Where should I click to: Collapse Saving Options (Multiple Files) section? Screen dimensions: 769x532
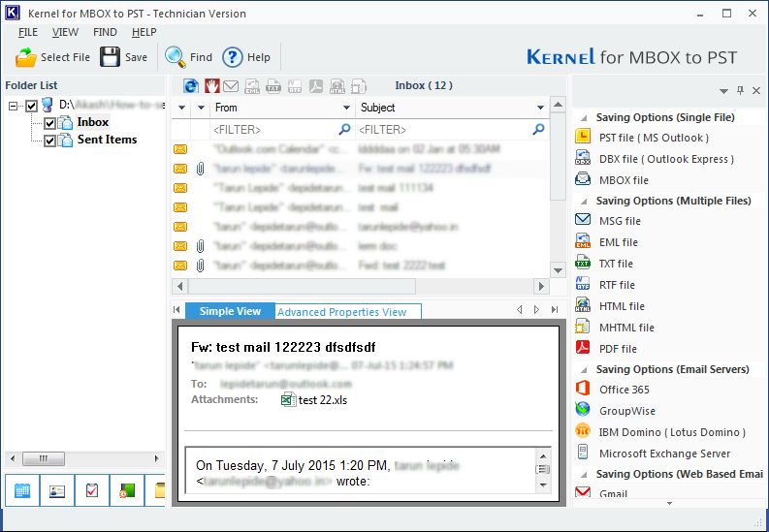584,202
